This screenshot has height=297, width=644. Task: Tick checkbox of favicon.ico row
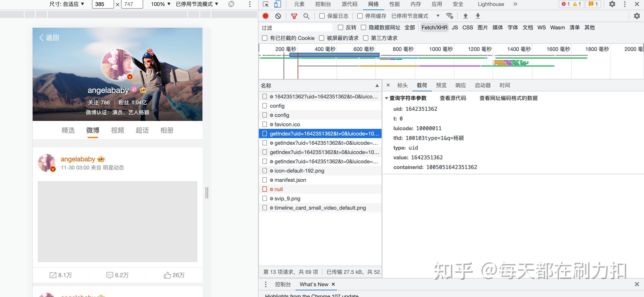click(x=264, y=124)
